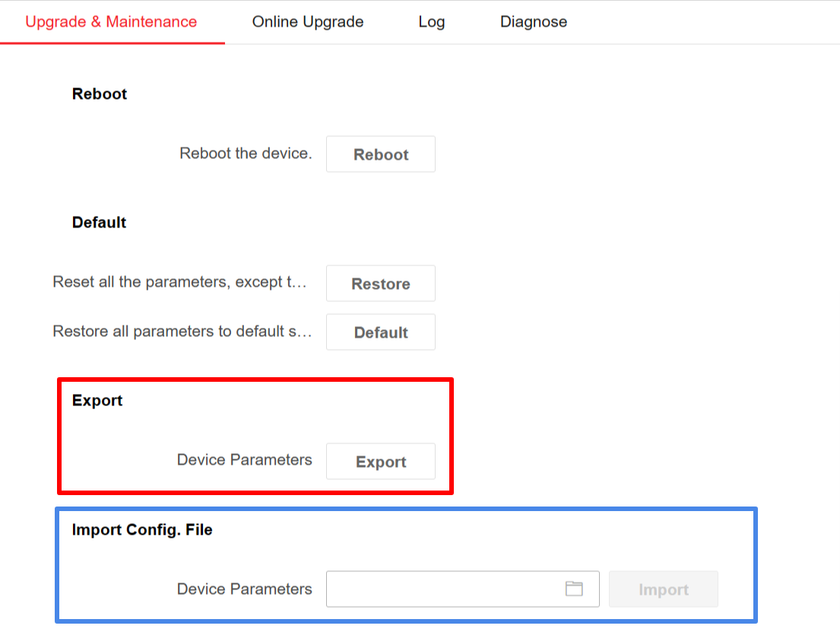
Task: Select the Upgrade & Maintenance tab
Action: click(x=111, y=22)
